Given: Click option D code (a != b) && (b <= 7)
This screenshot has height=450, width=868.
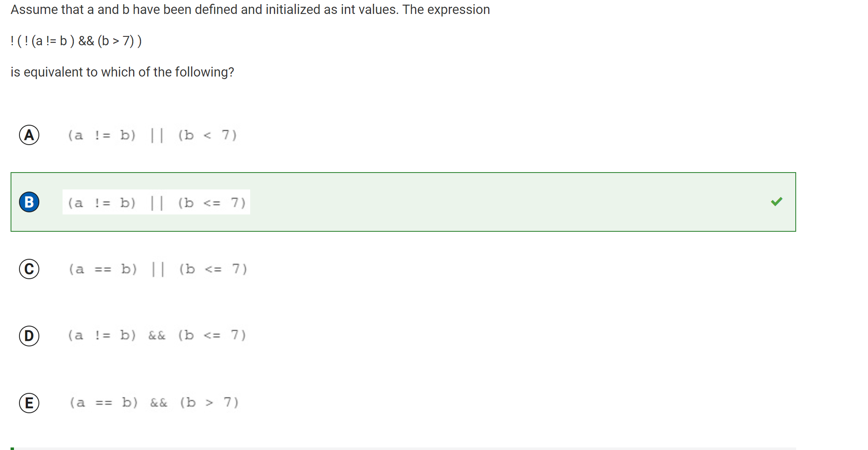Looking at the screenshot, I should click(x=156, y=335).
